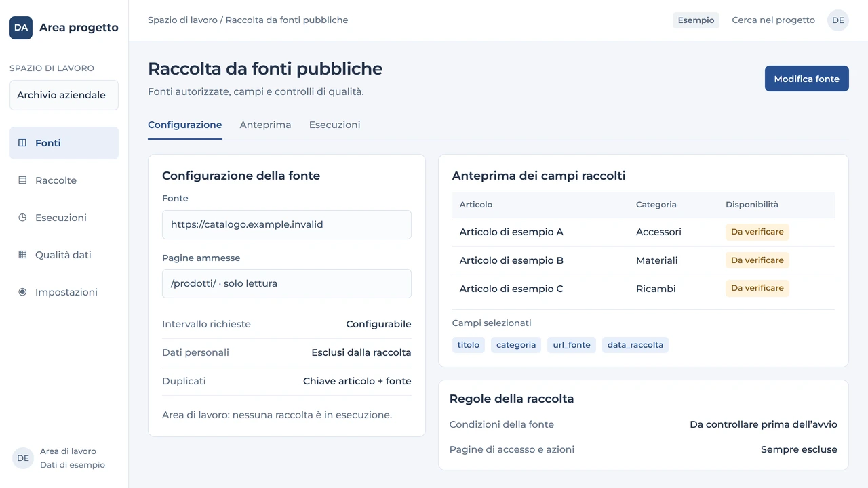Open the Archivio aziendale workspace selector
The image size is (868, 488).
pyautogui.click(x=64, y=95)
